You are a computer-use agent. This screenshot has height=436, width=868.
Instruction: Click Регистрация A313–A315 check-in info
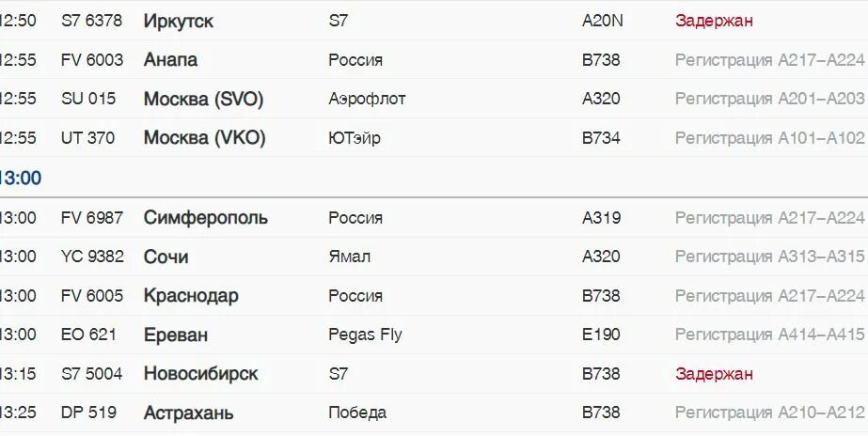point(769,257)
